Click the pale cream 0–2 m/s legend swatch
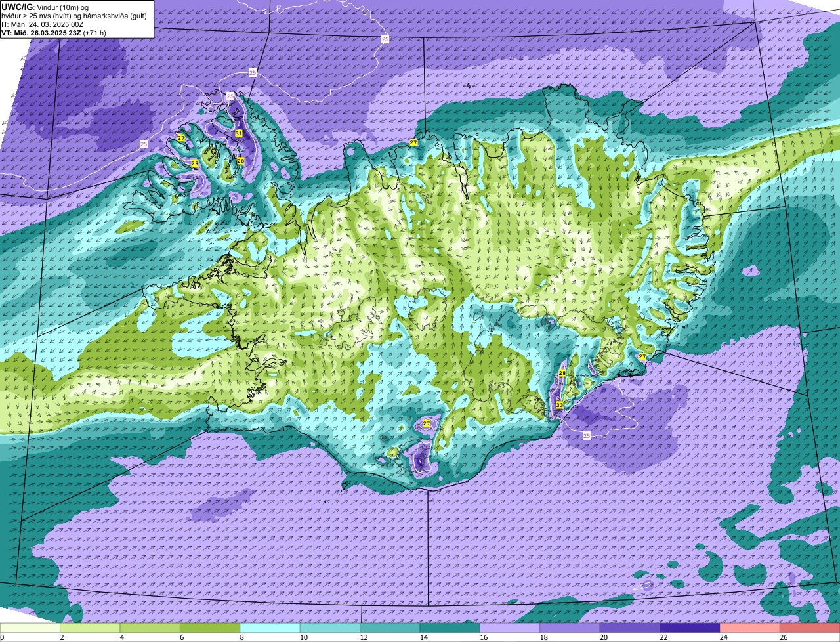The height and width of the screenshot is (642, 840). [x=30, y=628]
